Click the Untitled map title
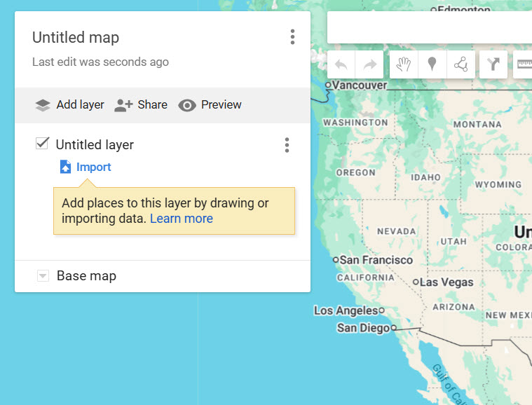532x405 pixels. 76,37
